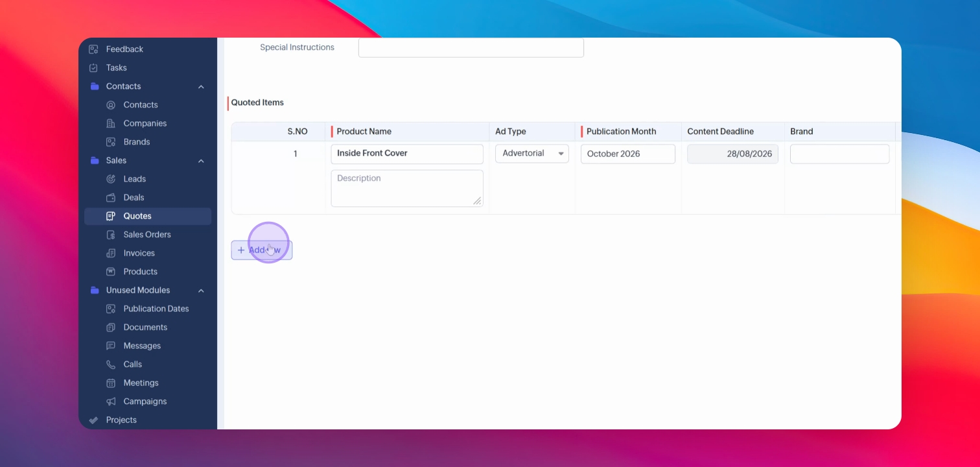The image size is (980, 467).
Task: Click the Meetings calendar icon
Action: coord(111,383)
